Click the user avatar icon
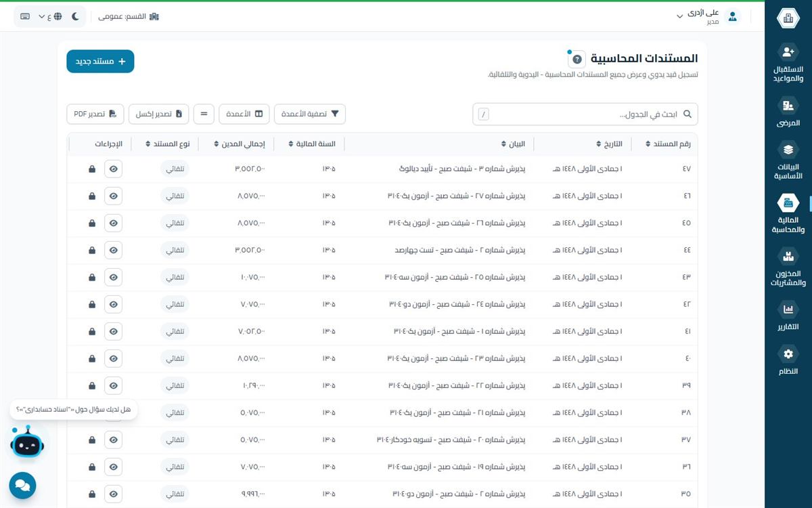812x508 pixels. (732, 16)
